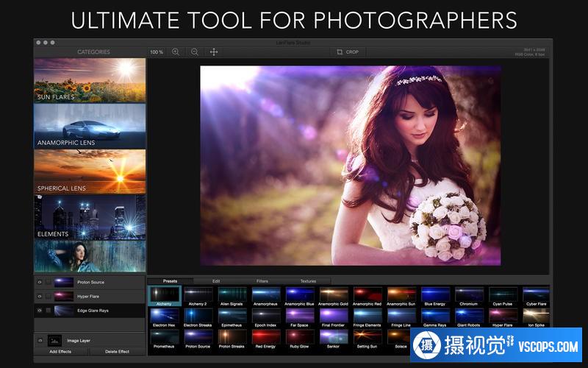Choose the Chromium preset
The height and width of the screenshot is (368, 588).
coord(469,296)
